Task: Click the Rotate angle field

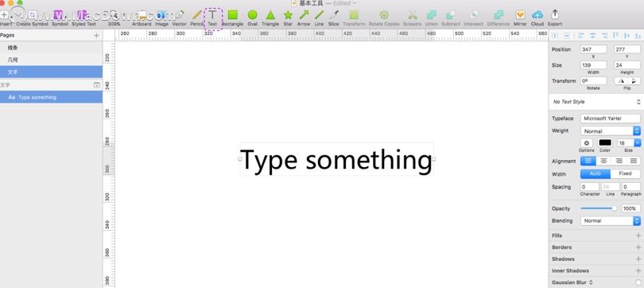Action: tap(593, 81)
